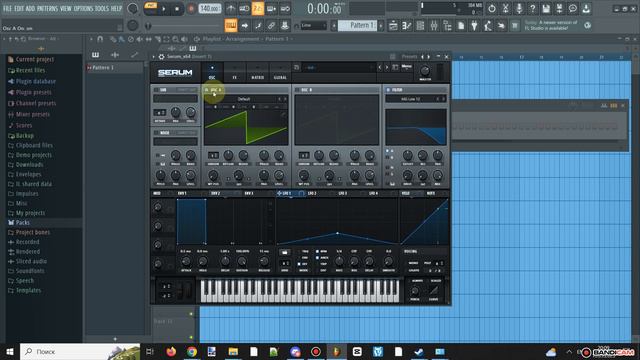The height and width of the screenshot is (360, 640).
Task: Open Chrome from the taskbar
Action: [x=192, y=351]
